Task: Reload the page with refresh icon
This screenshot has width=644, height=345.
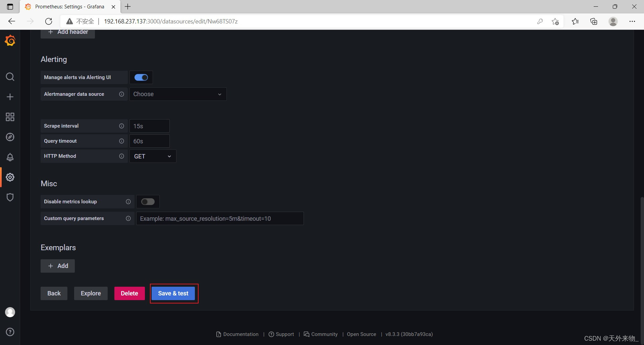Action: [49, 21]
